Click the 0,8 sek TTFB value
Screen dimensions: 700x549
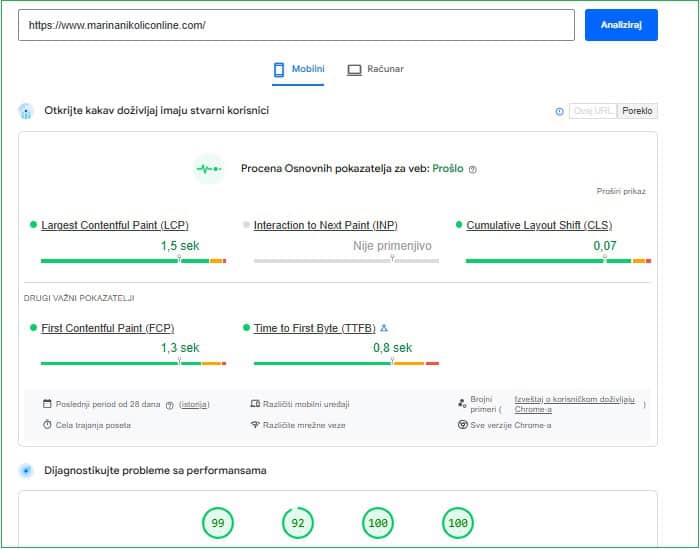tap(392, 348)
